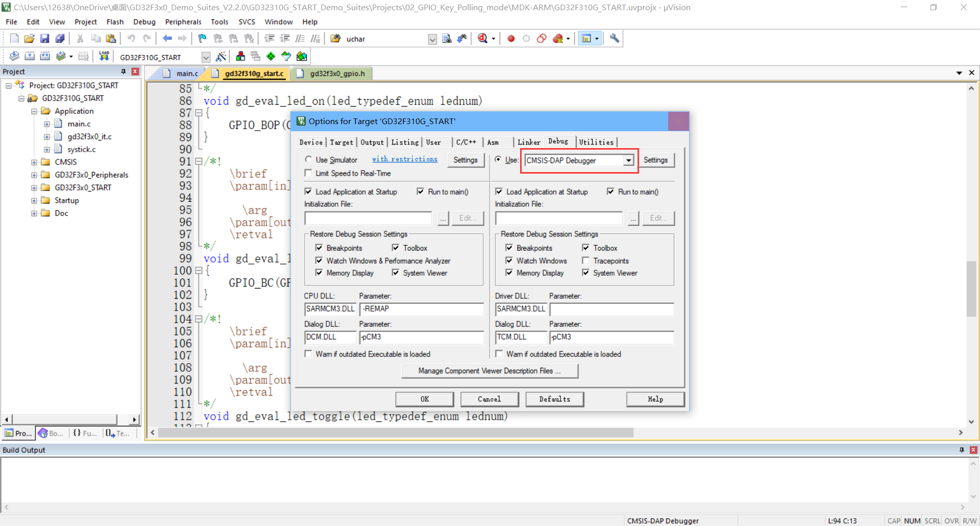The image size is (980, 526).
Task: Toggle simulator Load Application at Startup checkbox
Action: click(x=308, y=192)
